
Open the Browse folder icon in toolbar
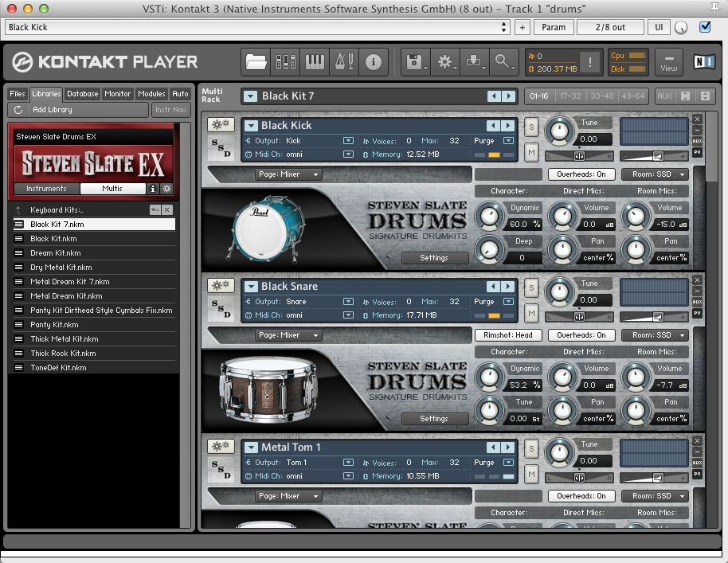click(256, 62)
